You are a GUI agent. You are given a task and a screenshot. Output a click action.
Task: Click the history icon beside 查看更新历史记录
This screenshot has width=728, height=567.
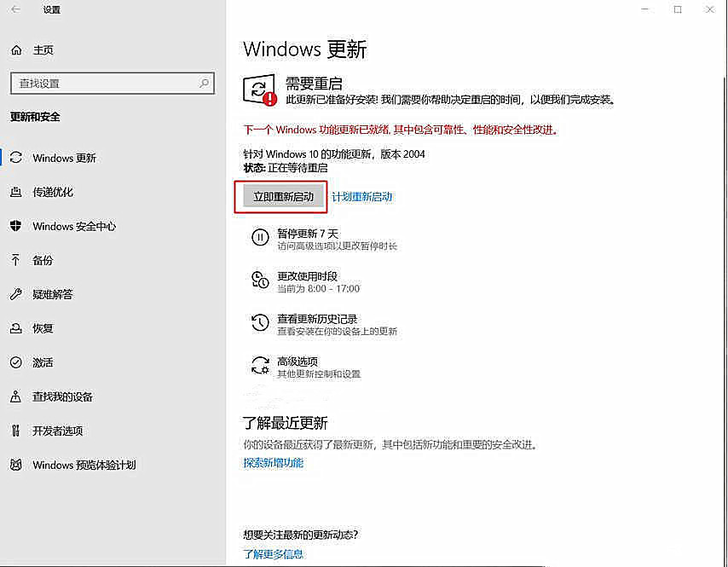pyautogui.click(x=260, y=323)
